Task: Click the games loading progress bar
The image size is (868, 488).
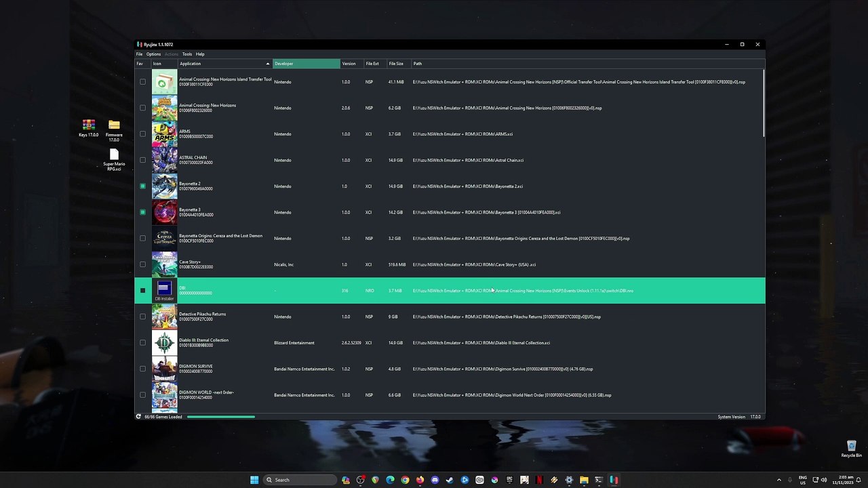Action: [x=221, y=417]
